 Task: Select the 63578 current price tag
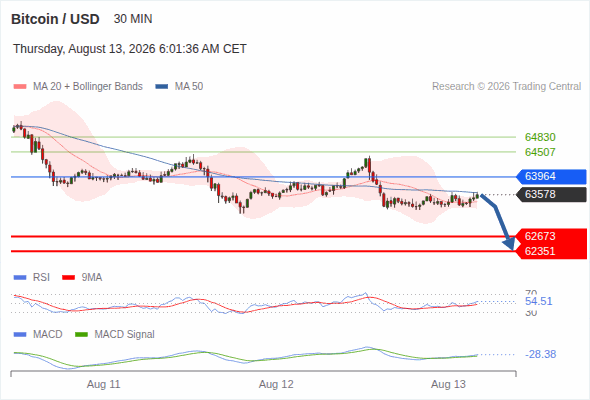tap(551, 195)
